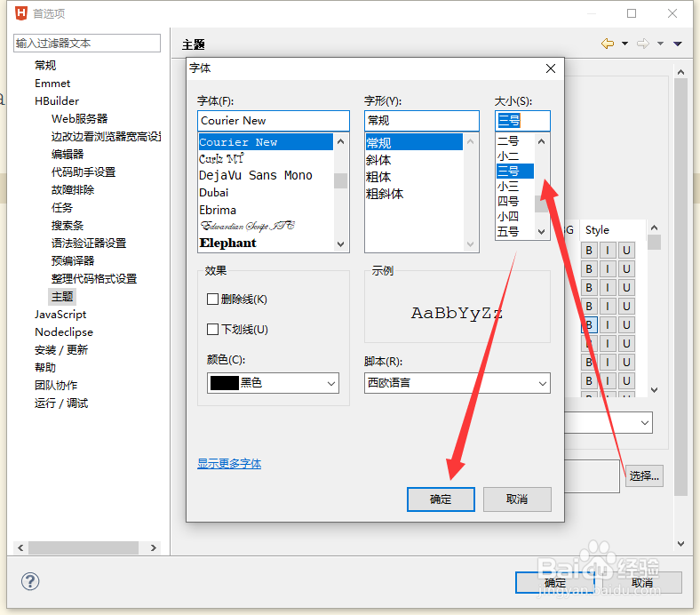Click font list scroll-down arrow
This screenshot has width=700, height=615.
click(340, 244)
